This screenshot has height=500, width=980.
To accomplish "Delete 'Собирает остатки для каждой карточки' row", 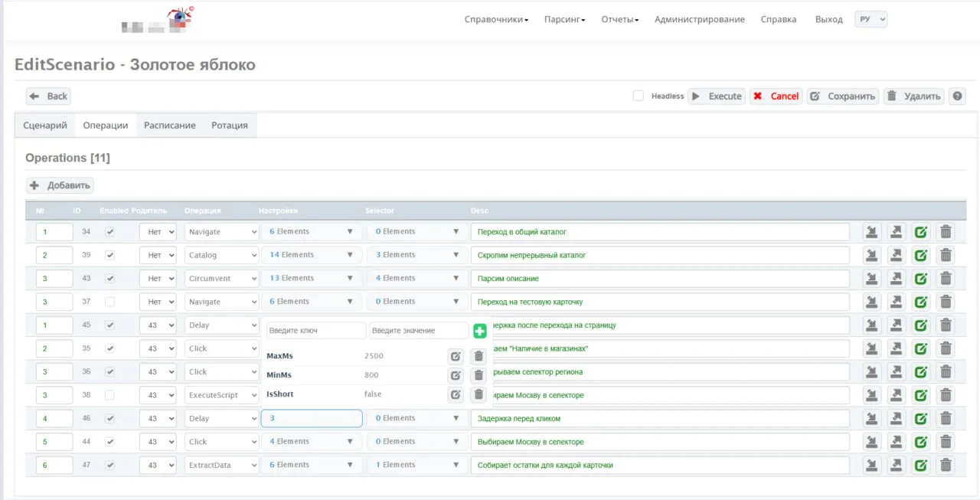I will (946, 466).
